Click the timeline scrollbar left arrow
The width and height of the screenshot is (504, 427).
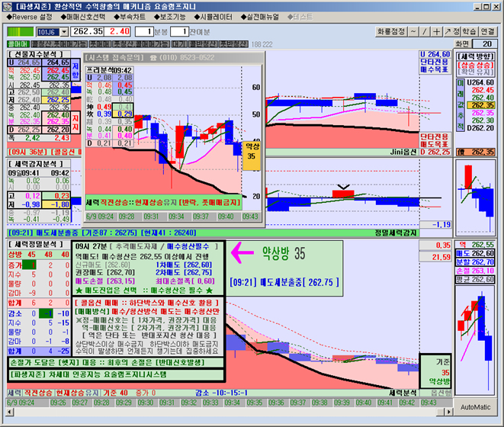[10, 412]
